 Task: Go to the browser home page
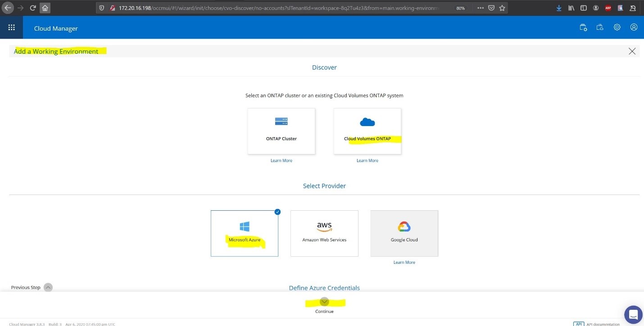(x=45, y=8)
